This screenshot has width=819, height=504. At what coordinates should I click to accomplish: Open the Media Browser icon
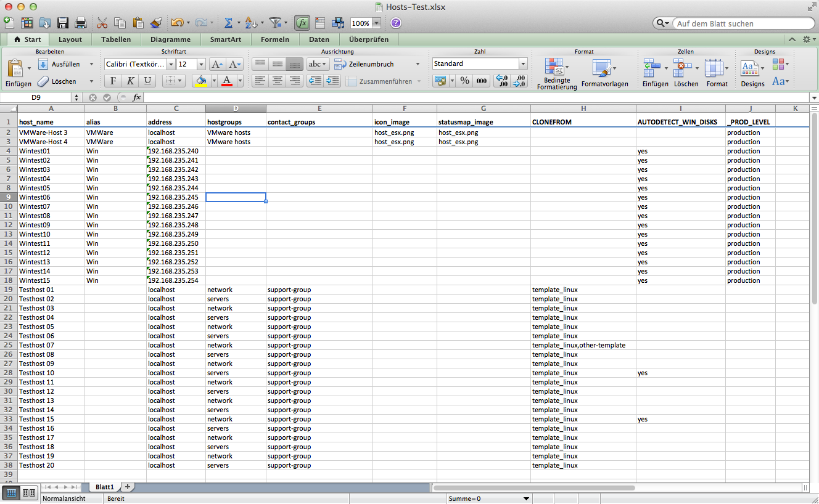point(338,23)
